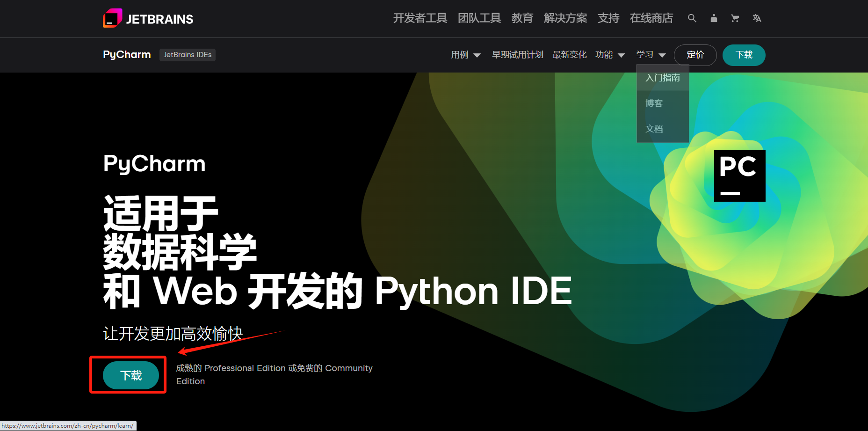Click the language translate icon
The image size is (868, 431).
click(x=757, y=18)
